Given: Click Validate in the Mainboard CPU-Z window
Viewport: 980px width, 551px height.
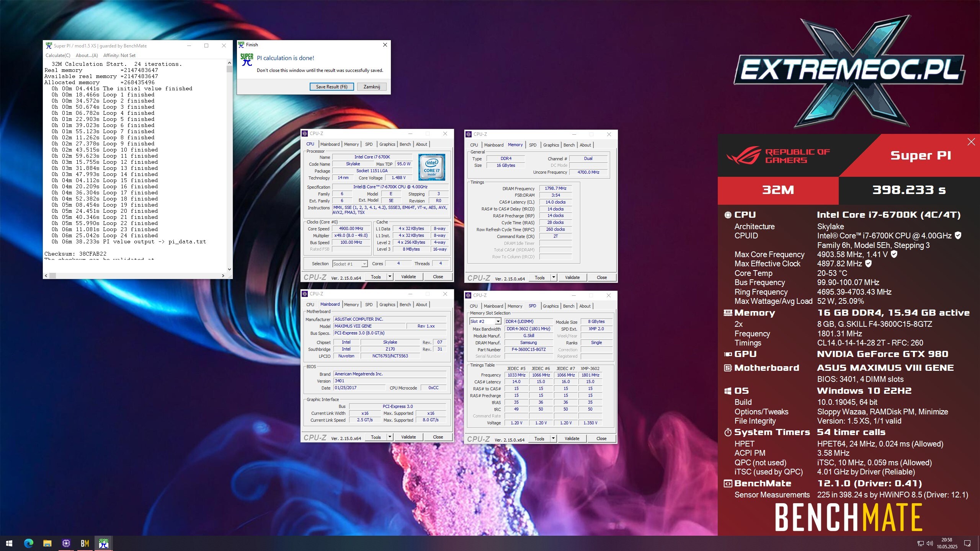Looking at the screenshot, I should pos(408,437).
